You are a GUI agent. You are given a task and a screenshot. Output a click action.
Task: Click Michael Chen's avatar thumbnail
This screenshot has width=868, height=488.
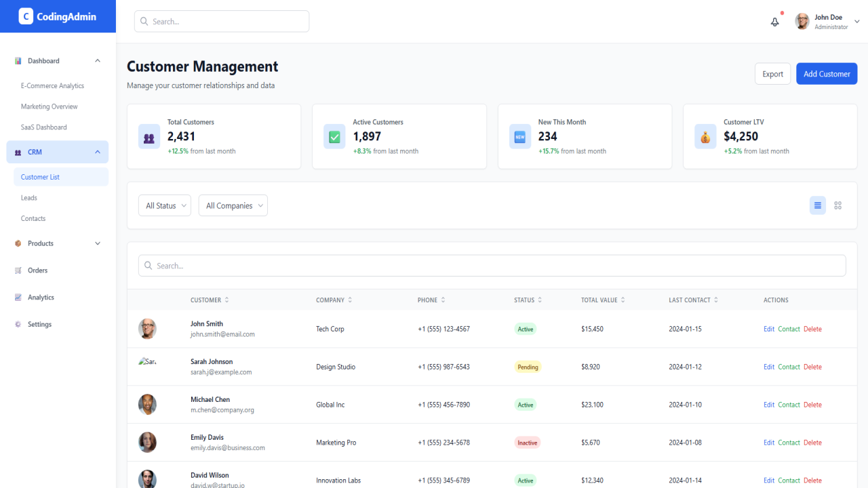point(147,405)
